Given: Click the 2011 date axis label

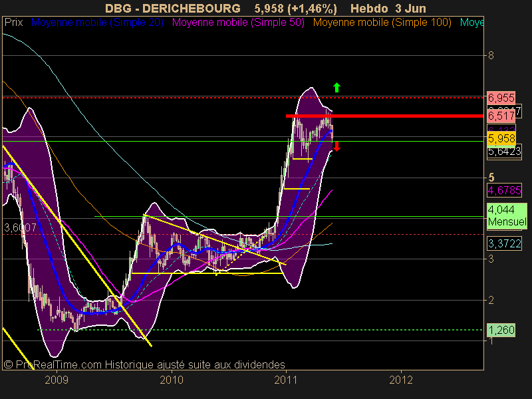Looking at the screenshot, I should (x=286, y=380).
